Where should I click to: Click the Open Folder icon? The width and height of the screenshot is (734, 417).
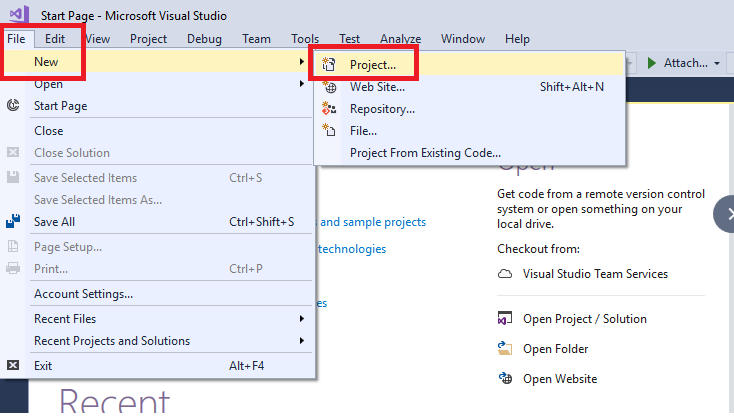click(505, 349)
